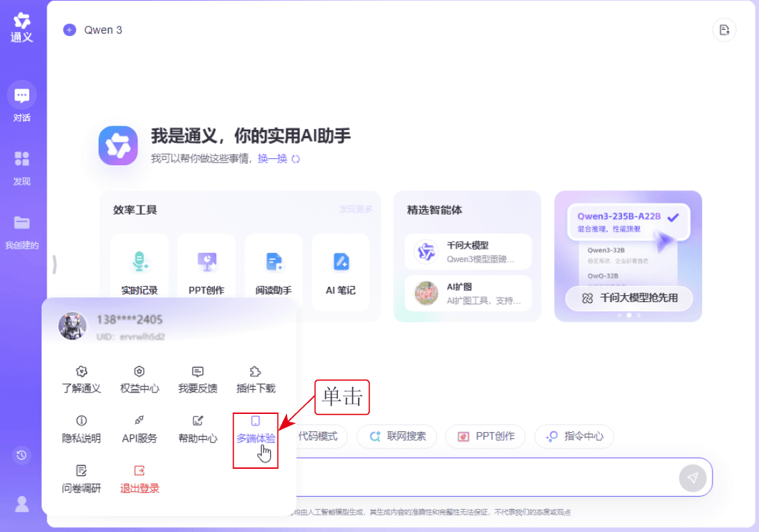
Task: Open 权益中心 in the account menu
Action: pos(140,380)
